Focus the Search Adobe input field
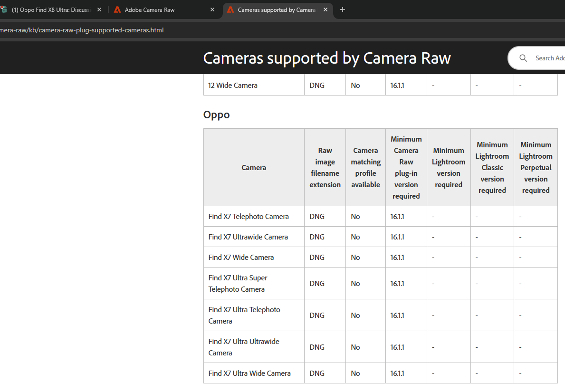The image size is (565, 392). click(x=550, y=58)
